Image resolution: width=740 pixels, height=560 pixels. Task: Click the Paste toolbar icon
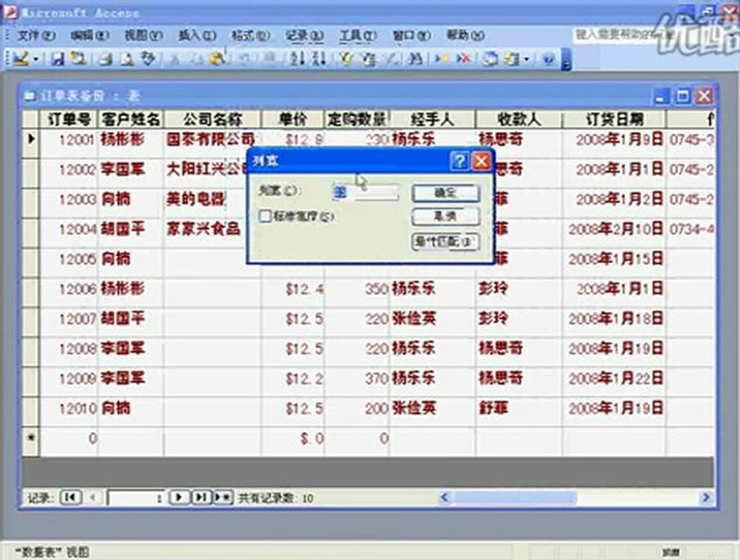click(216, 59)
